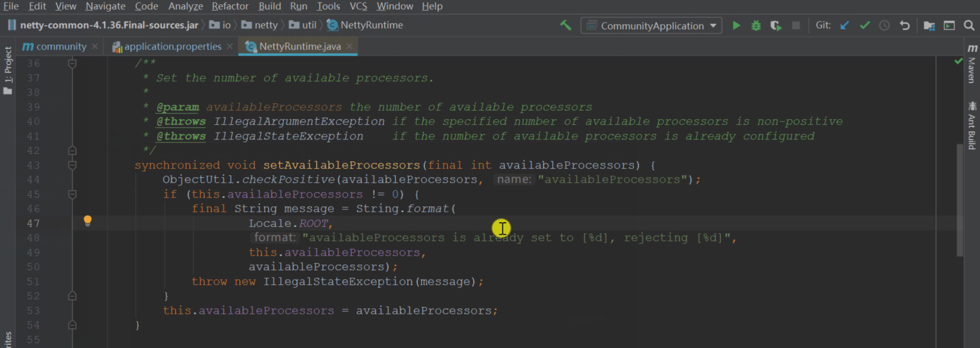Click Git update project arrow
980x348 pixels.
(845, 26)
